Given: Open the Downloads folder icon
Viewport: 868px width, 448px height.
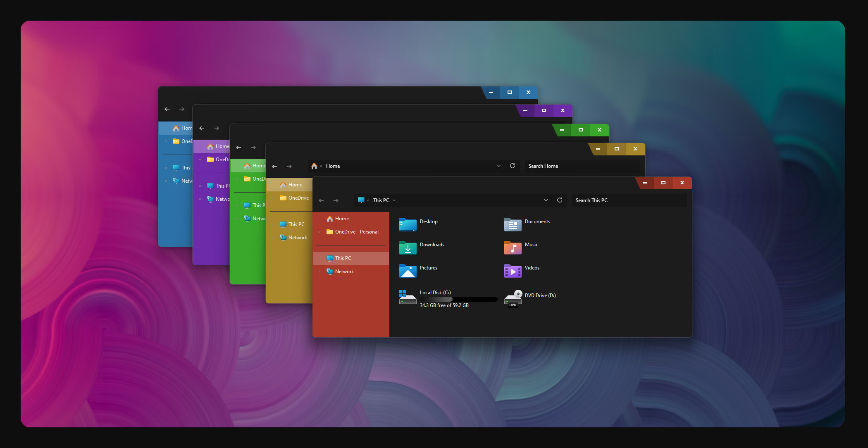Looking at the screenshot, I should [408, 248].
